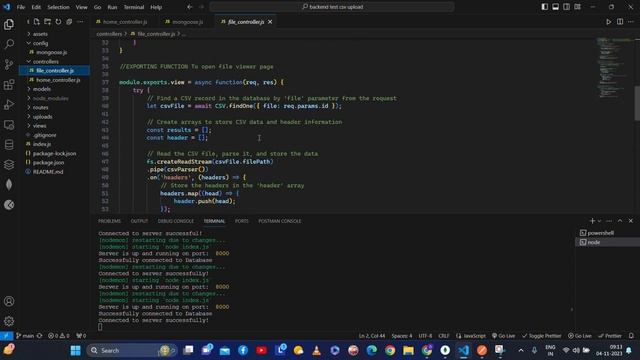
Task: Toggle the primary side bar layout
Action: 544,7
